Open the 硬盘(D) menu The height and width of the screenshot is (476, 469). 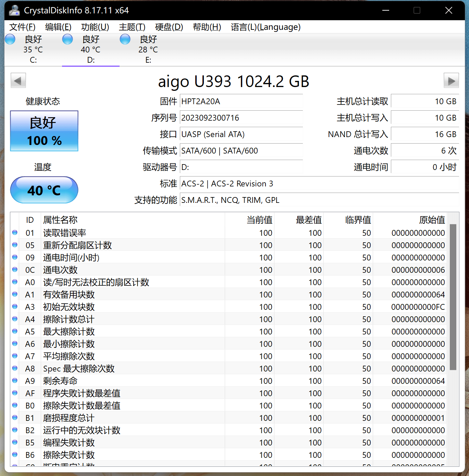(169, 27)
